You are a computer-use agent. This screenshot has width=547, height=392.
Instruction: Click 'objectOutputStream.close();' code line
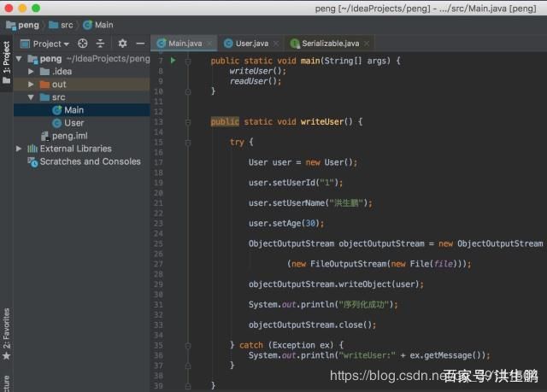coord(312,325)
